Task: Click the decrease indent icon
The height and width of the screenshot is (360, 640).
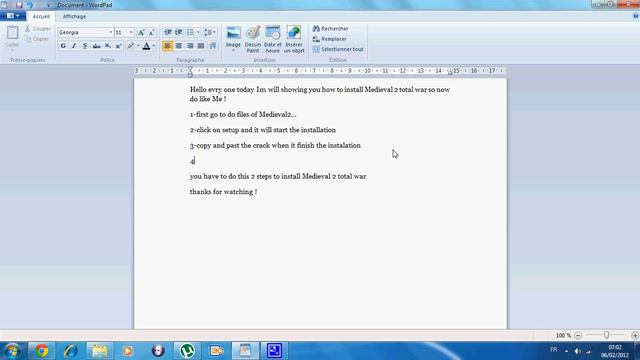Action: tap(168, 32)
